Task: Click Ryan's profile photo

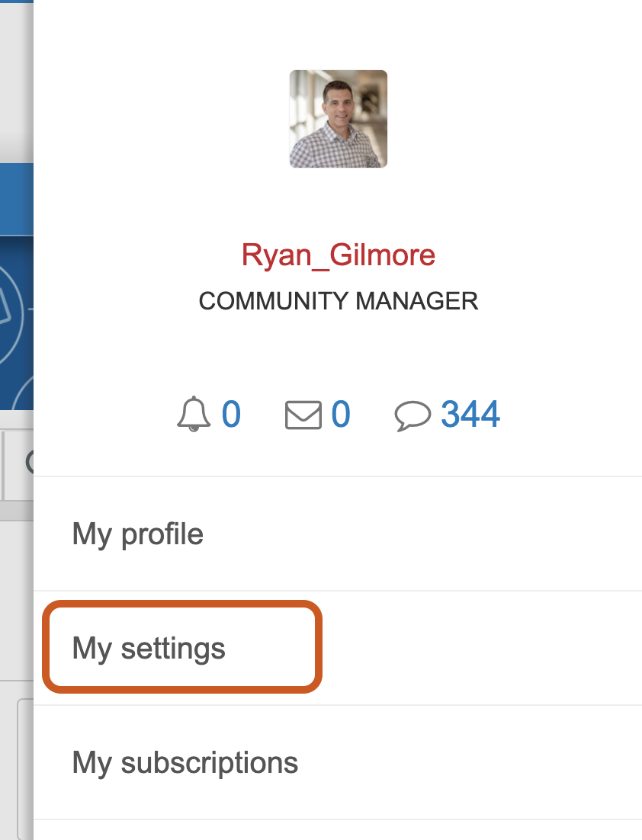Action: point(338,118)
